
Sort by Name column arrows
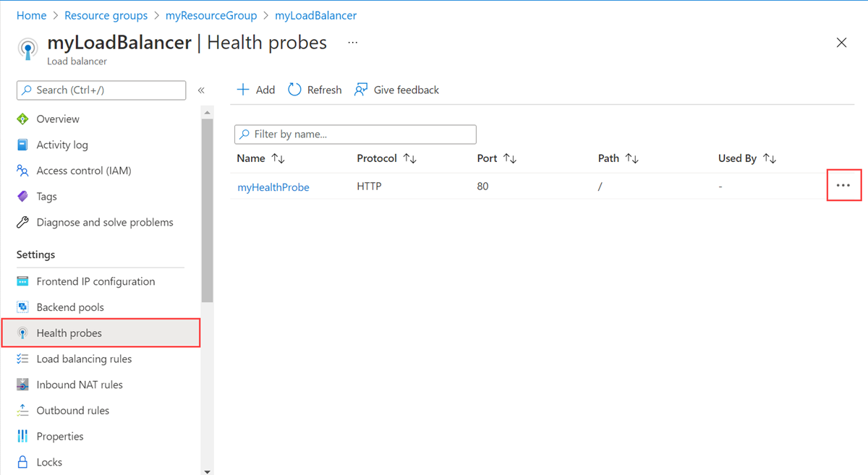[x=278, y=158]
